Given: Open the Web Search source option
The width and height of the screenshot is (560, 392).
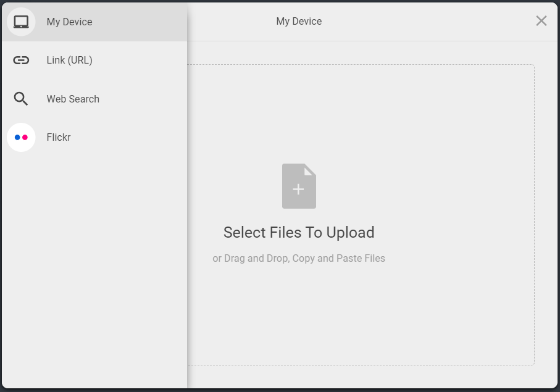Looking at the screenshot, I should click(73, 99).
